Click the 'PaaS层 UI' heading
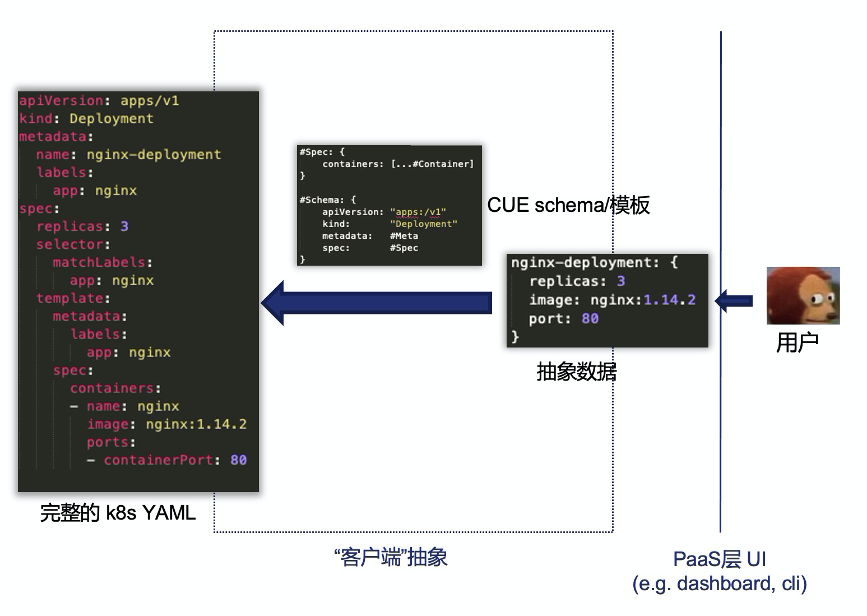The height and width of the screenshot is (616, 867). coord(719,559)
